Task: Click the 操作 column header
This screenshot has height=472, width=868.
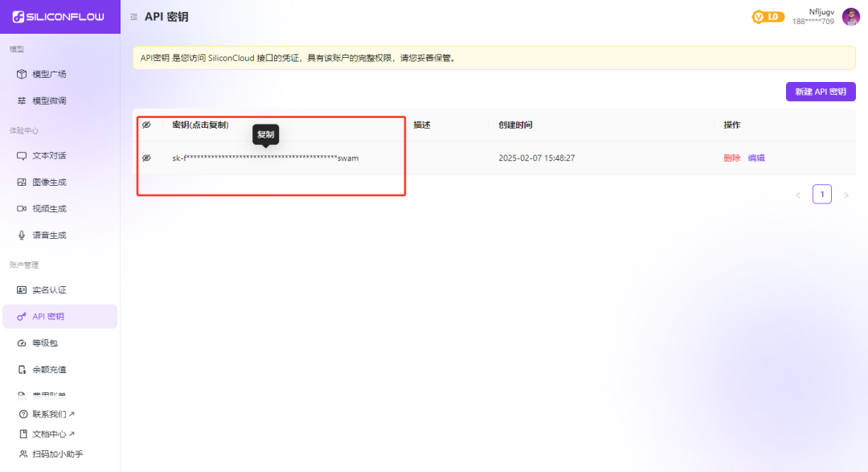Action: pos(732,125)
